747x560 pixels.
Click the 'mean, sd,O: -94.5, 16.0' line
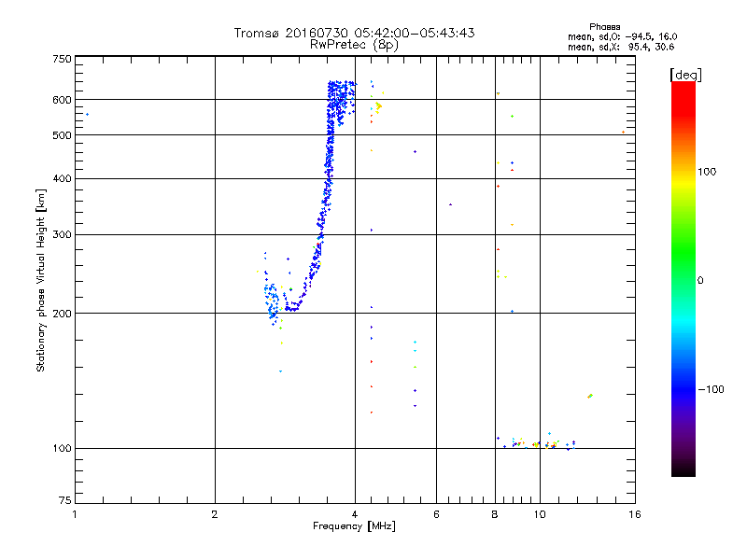622,36
